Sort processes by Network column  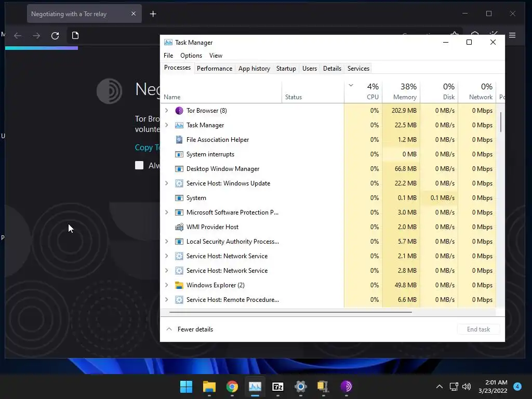477,91
